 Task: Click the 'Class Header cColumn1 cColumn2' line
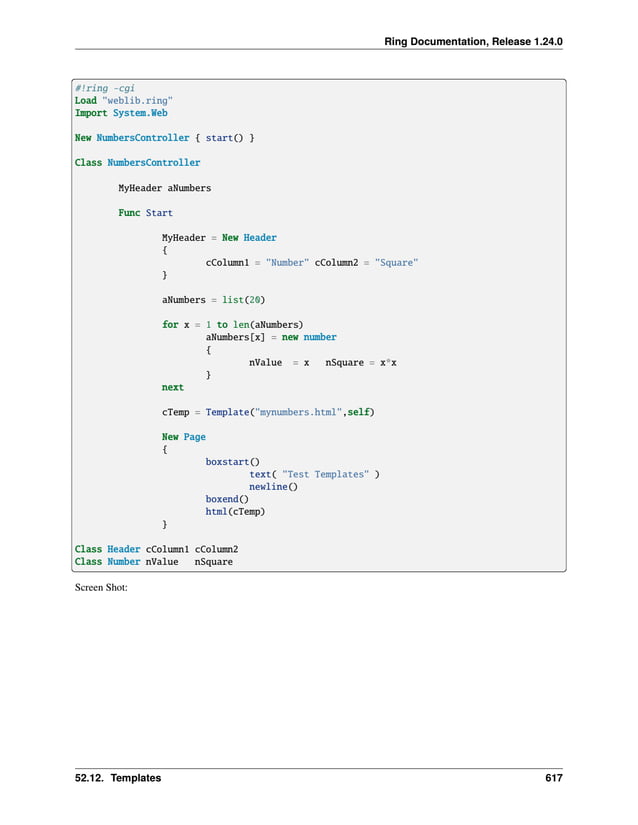click(x=156, y=549)
